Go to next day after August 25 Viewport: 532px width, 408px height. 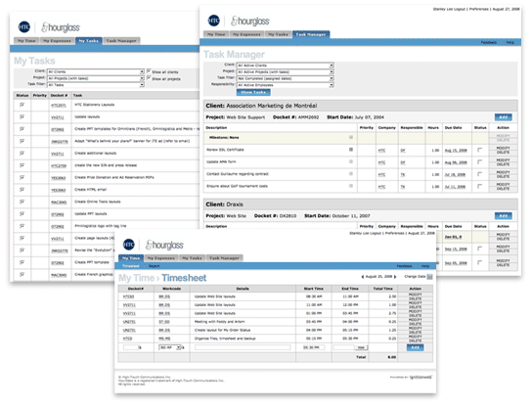coord(395,277)
